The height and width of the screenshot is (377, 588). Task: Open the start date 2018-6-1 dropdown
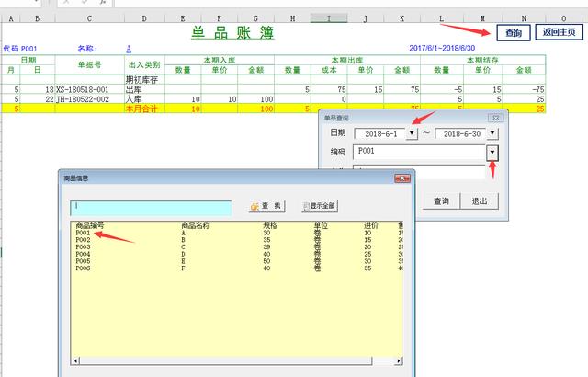(412, 132)
